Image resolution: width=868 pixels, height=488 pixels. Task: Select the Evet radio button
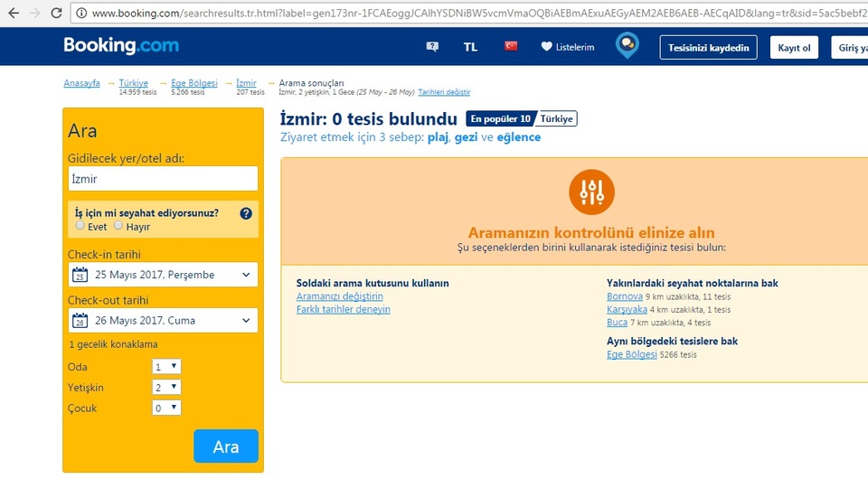tap(80, 226)
